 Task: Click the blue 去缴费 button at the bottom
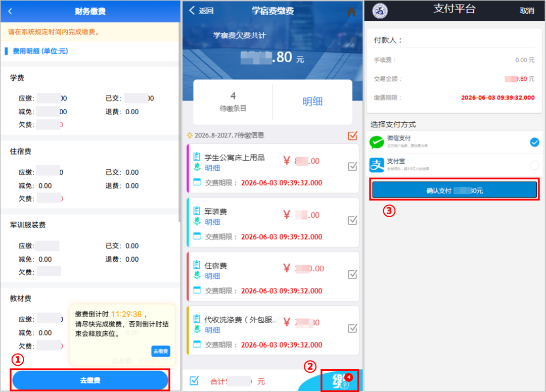click(x=90, y=380)
